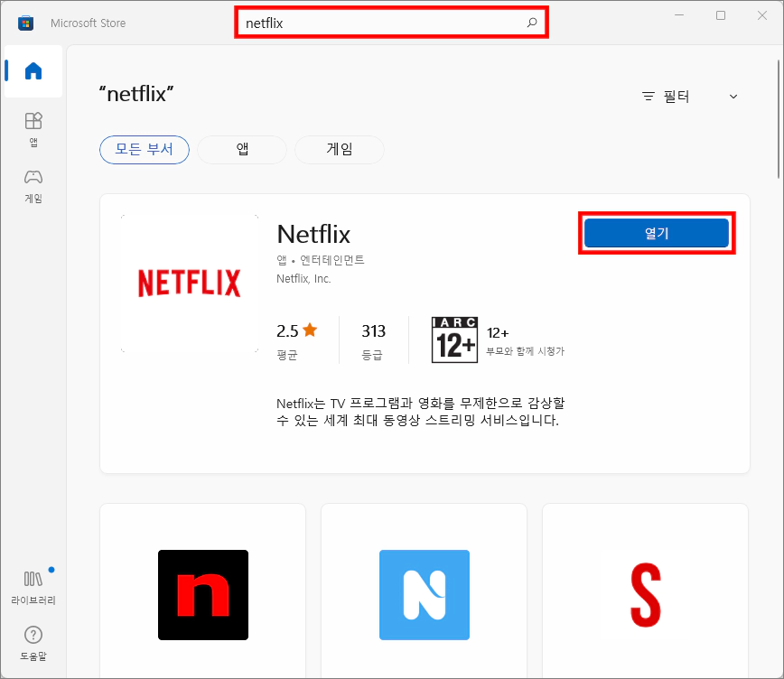Viewport: 784px width, 679px height.
Task: Minimize the Microsoft Store window
Action: [x=679, y=15]
